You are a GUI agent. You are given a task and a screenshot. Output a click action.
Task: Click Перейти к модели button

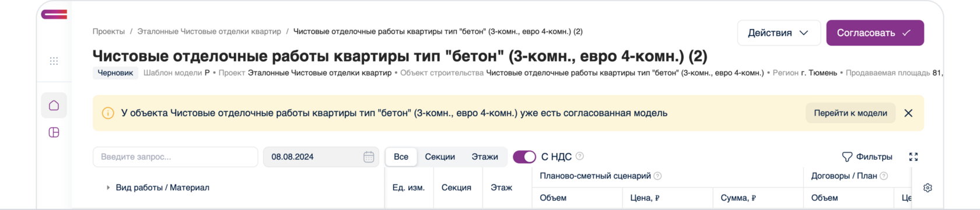(x=850, y=113)
